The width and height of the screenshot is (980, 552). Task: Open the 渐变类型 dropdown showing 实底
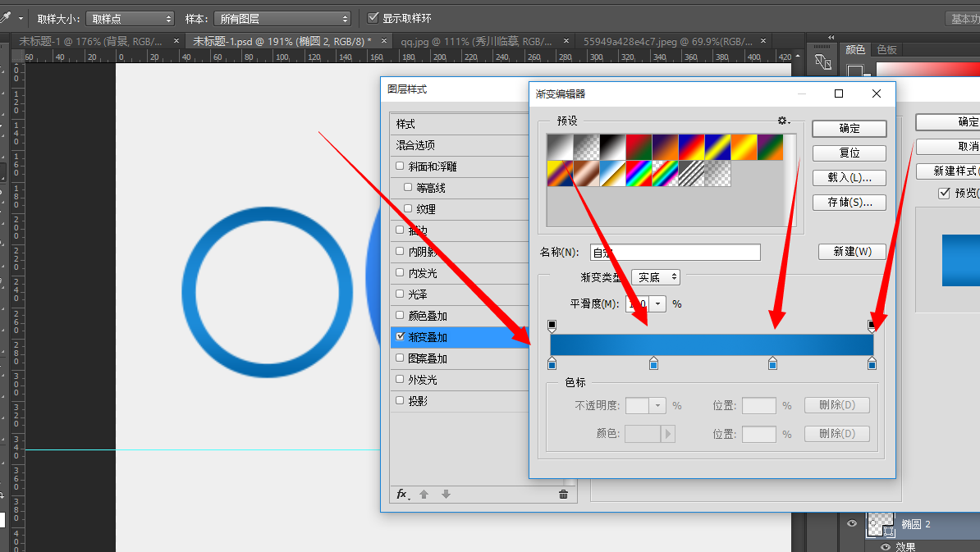655,277
